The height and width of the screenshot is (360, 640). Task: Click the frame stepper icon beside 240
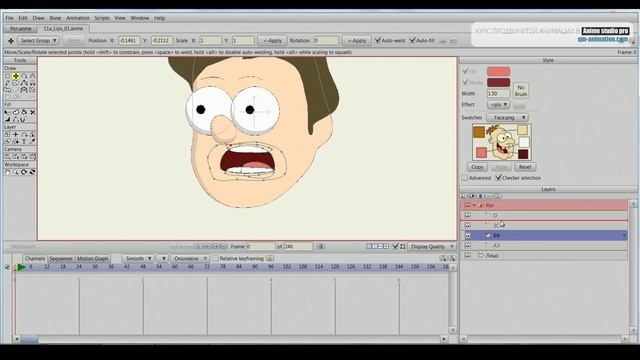pyautogui.click(x=320, y=247)
